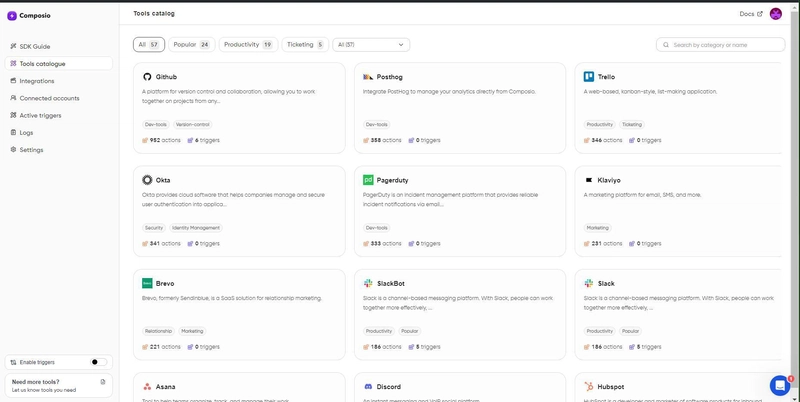
Task: Click the user avatar in top right
Action: click(x=776, y=14)
